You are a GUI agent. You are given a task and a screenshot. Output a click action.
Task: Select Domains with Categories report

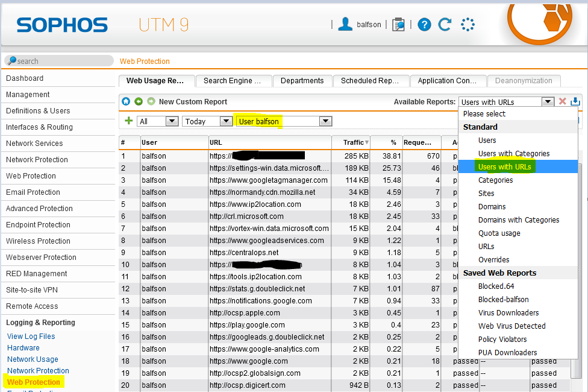pyautogui.click(x=518, y=220)
